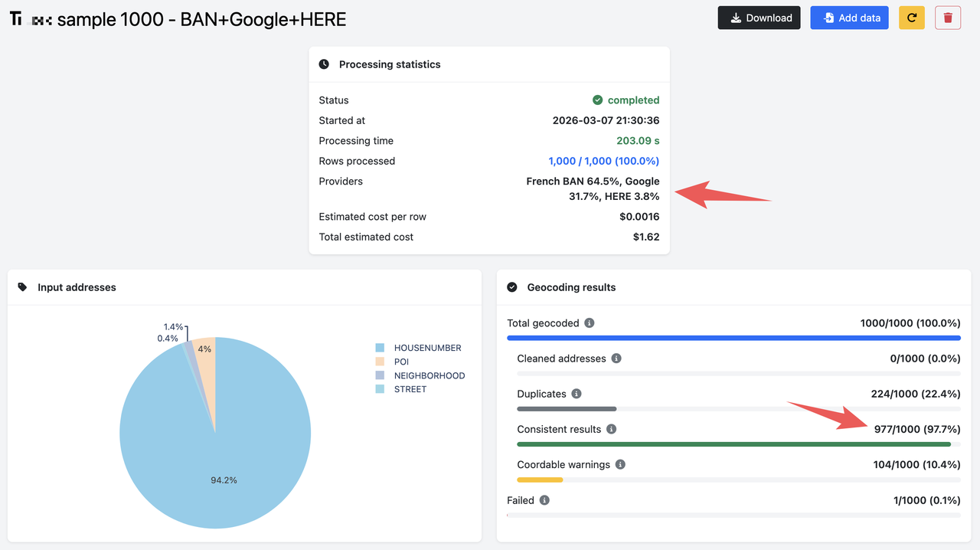This screenshot has width=980, height=550.
Task: Click the Ti logo in the page header
Action: (15, 18)
